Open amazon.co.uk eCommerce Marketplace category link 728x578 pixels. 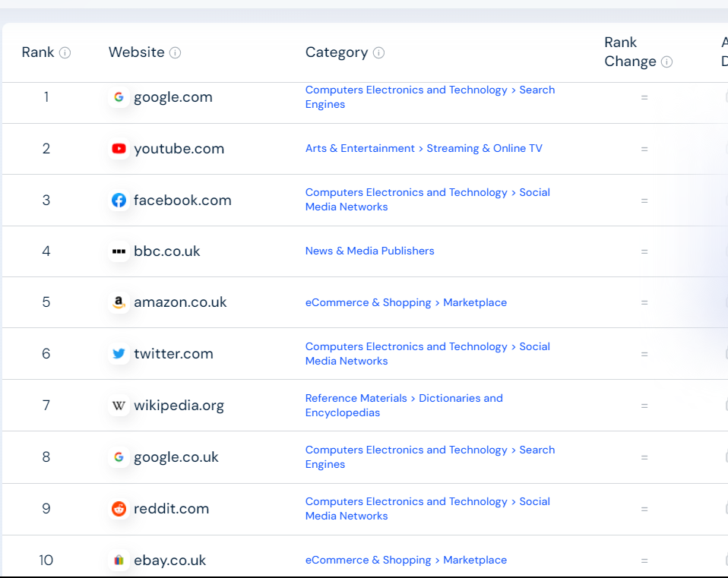click(406, 302)
